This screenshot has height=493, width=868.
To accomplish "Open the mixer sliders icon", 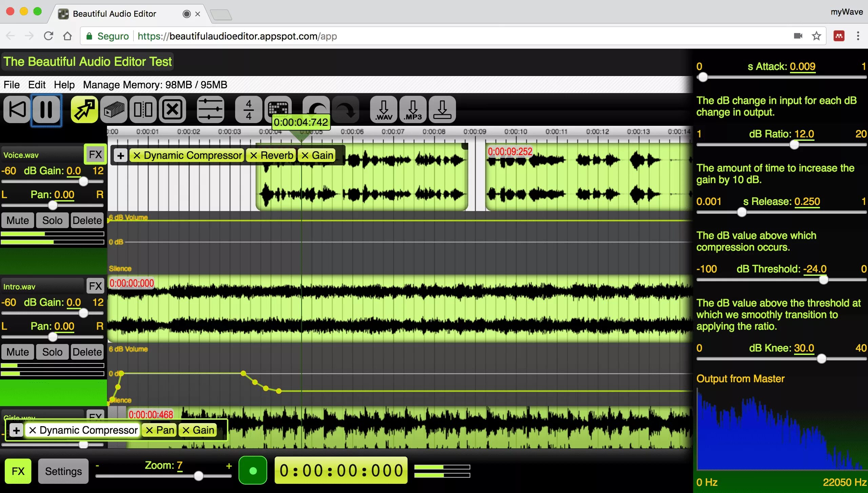I will 210,110.
